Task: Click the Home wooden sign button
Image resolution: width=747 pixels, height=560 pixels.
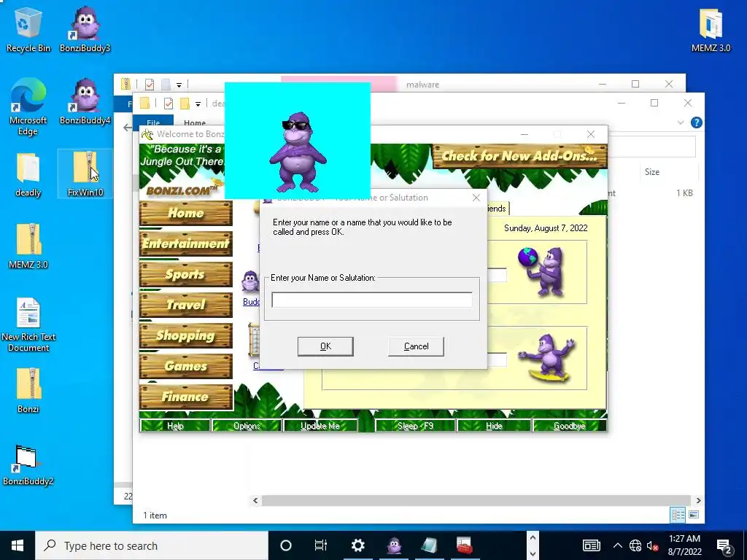Action: pos(186,213)
